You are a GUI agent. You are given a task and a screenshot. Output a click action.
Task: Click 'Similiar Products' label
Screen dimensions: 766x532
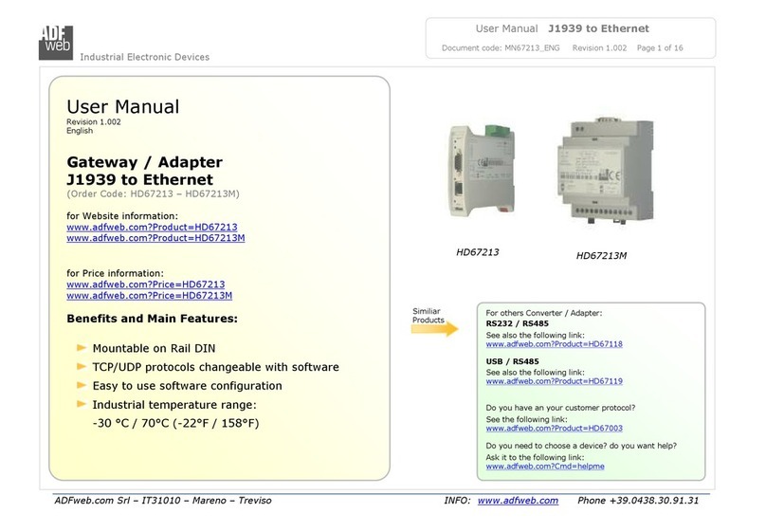(x=428, y=315)
